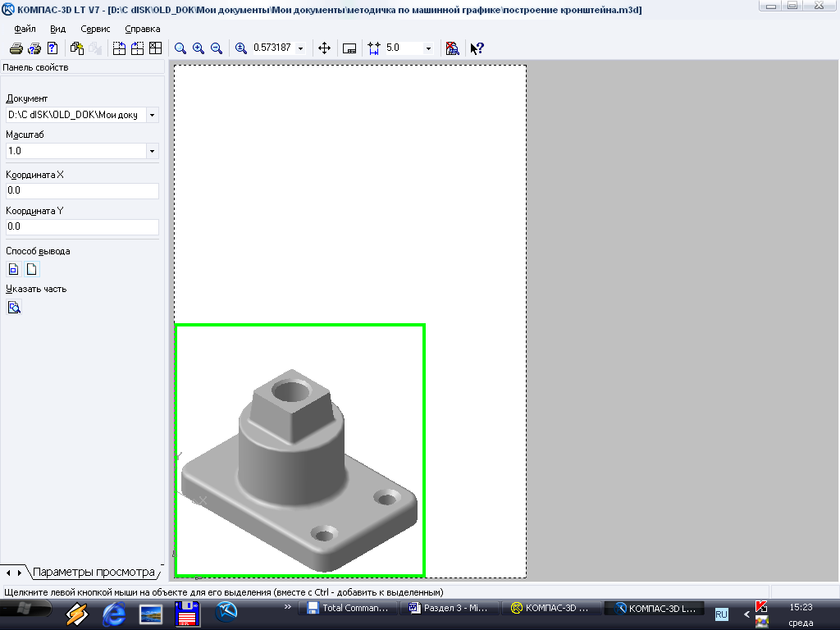
Task: Click the Панель свойств title
Action: click(x=35, y=67)
